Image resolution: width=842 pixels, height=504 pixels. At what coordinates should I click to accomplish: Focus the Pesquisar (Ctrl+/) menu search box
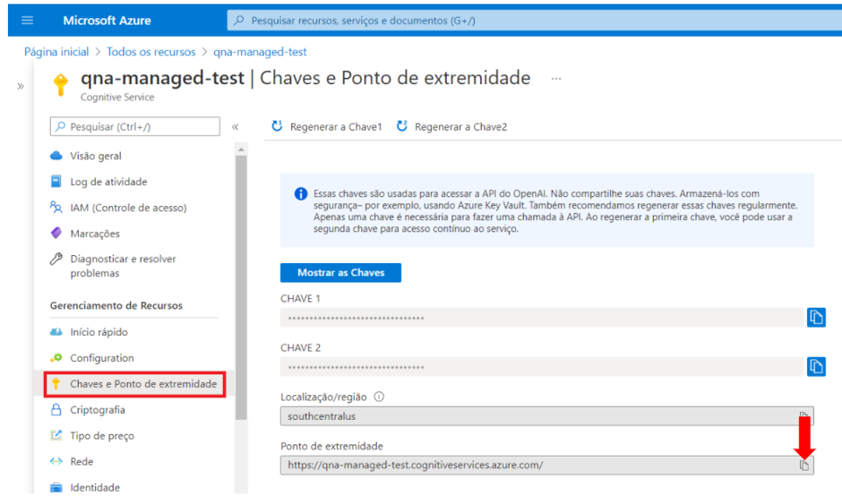point(134,126)
